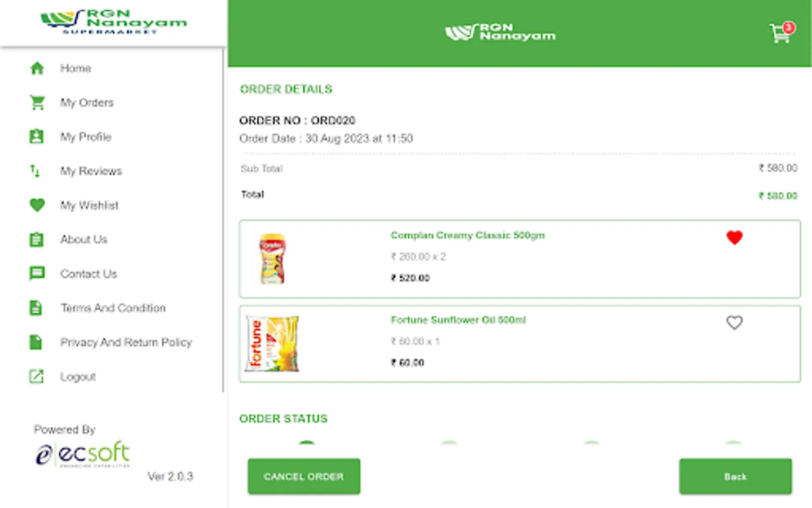Click the My Reviews arrows icon
The height and width of the screenshot is (508, 812).
click(x=35, y=170)
